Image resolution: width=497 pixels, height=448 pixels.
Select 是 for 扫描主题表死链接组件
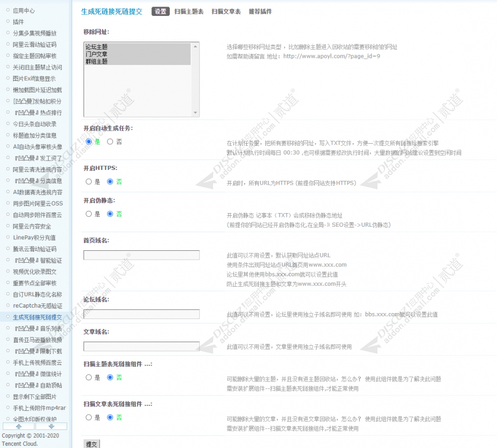(88, 378)
